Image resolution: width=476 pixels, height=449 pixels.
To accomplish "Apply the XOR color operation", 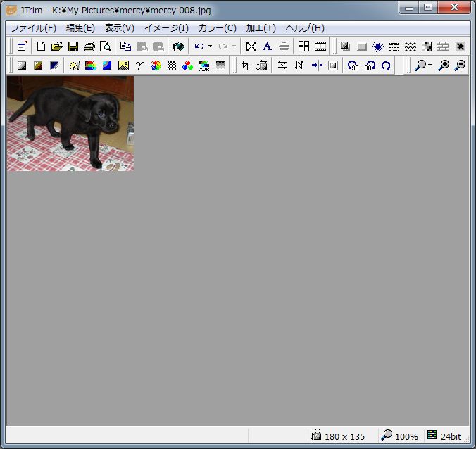I will [204, 65].
